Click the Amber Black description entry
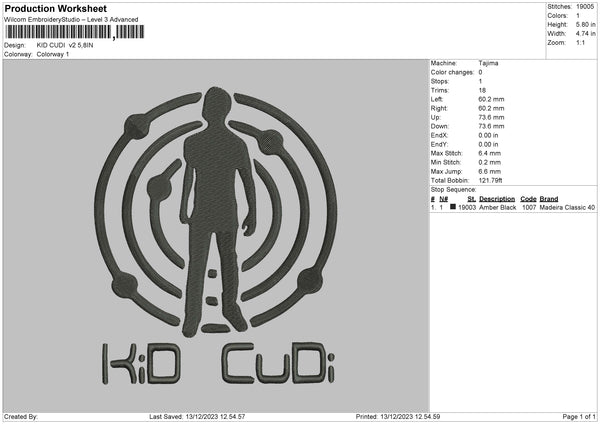 (x=497, y=207)
